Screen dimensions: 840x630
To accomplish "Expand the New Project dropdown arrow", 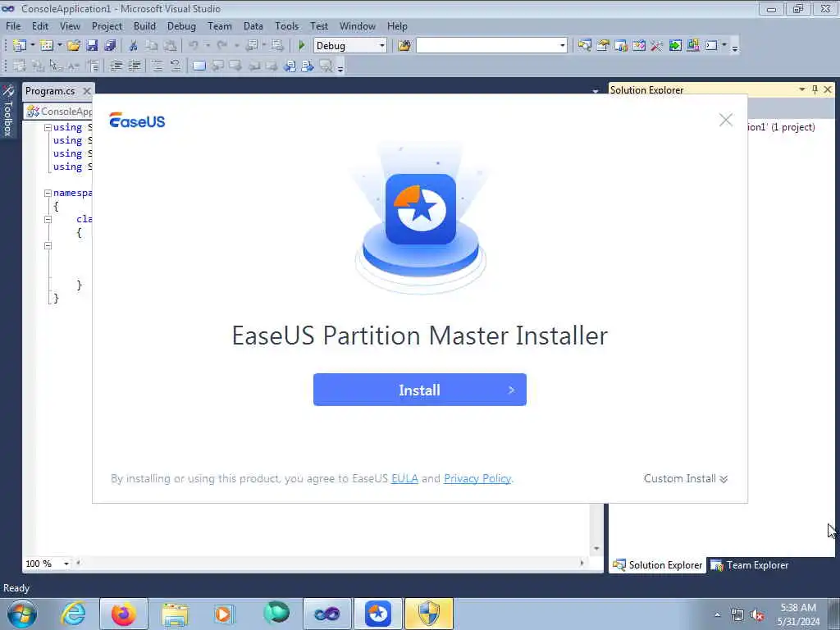I will pos(32,46).
